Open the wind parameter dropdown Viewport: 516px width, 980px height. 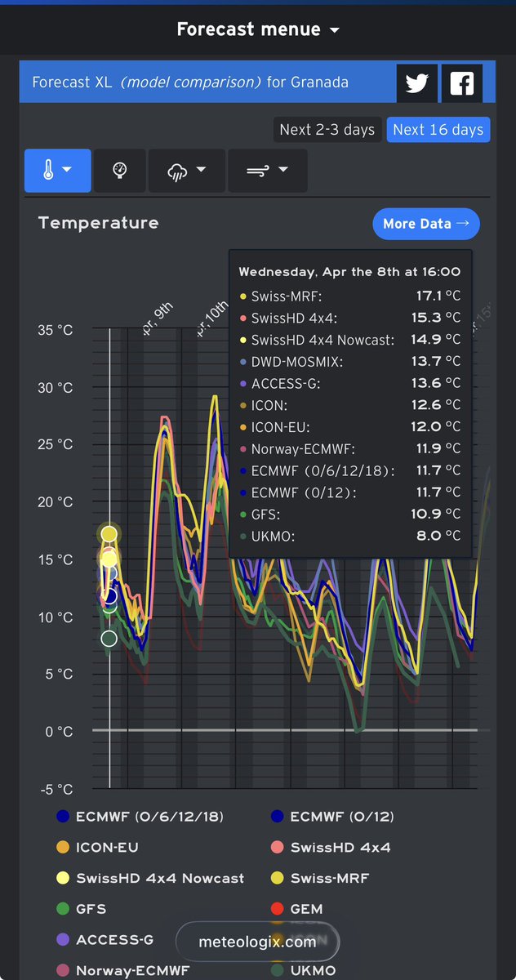click(268, 170)
